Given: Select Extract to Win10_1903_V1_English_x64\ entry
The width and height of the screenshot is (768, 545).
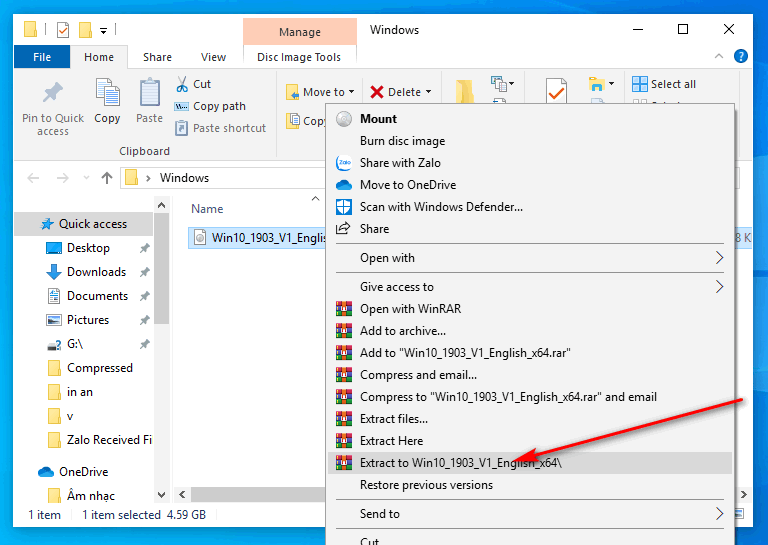Looking at the screenshot, I should click(x=530, y=463).
